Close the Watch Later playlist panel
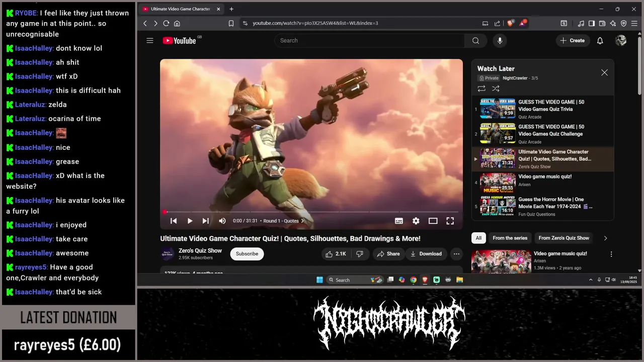 [604, 73]
